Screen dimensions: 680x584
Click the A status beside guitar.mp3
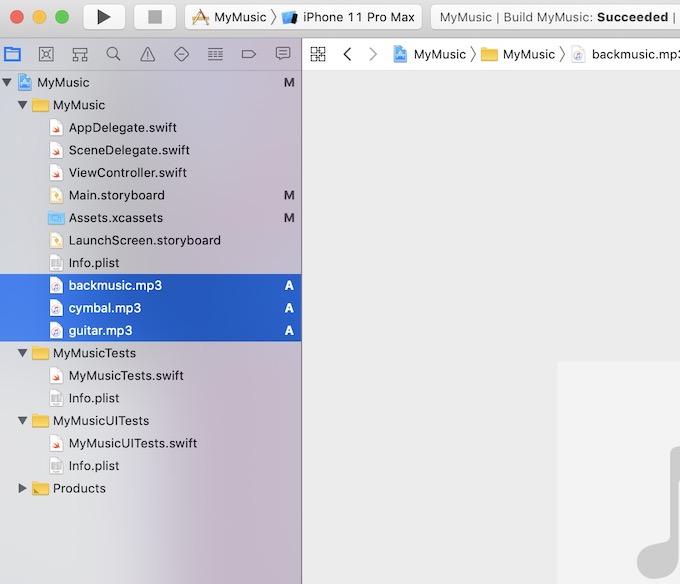coord(289,330)
